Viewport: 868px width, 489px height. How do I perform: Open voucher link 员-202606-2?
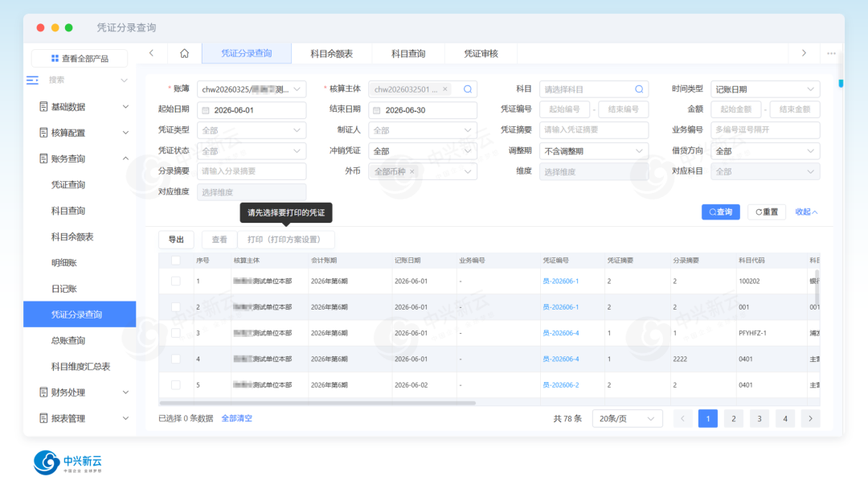click(561, 385)
